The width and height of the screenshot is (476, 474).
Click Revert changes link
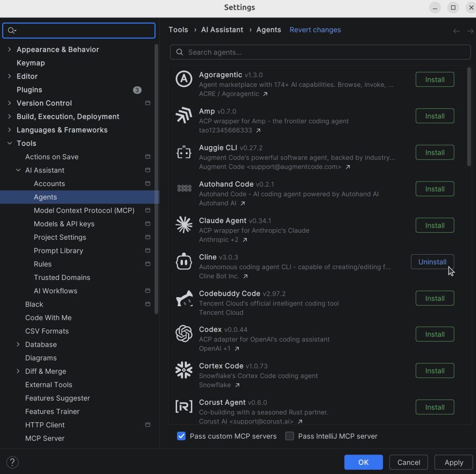click(315, 30)
